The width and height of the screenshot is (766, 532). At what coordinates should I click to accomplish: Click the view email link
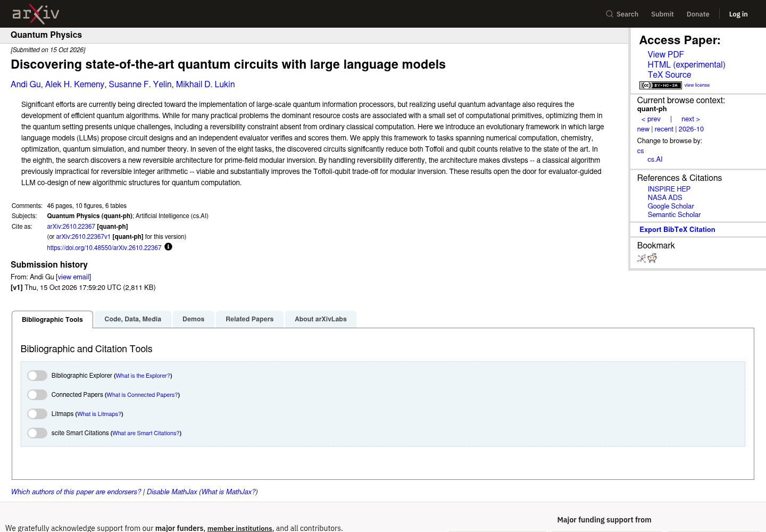tap(73, 277)
